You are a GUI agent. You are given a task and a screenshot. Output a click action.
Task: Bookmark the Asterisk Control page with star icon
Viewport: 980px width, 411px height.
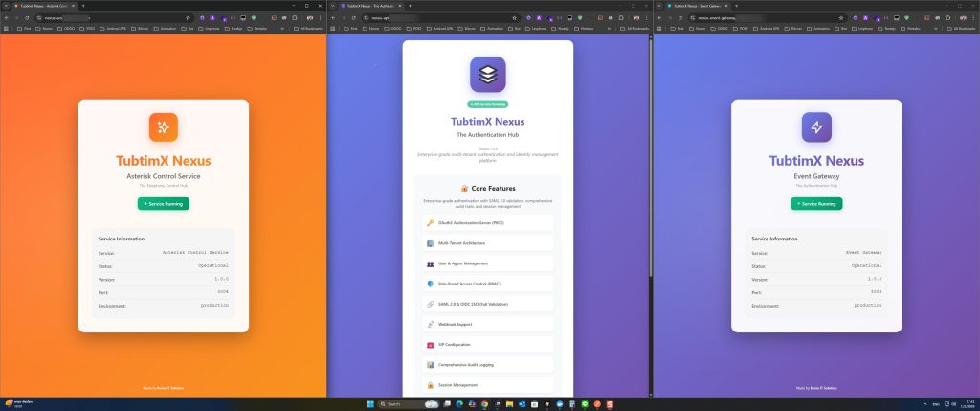[188, 17]
